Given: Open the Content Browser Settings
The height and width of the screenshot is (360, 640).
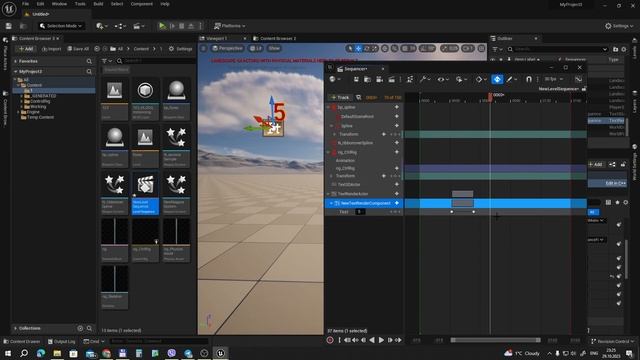Looking at the screenshot, I should [180, 49].
